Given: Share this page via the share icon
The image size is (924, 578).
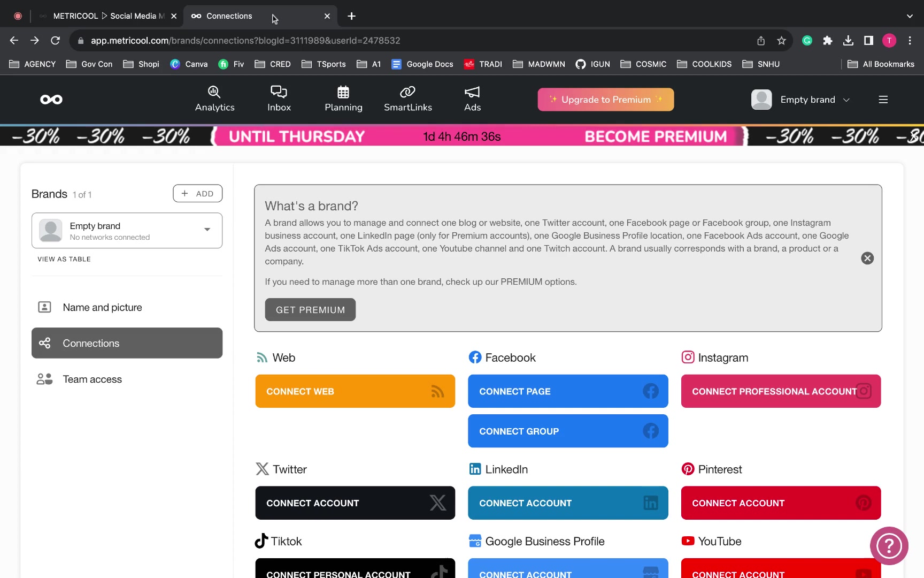Looking at the screenshot, I should pos(761,41).
